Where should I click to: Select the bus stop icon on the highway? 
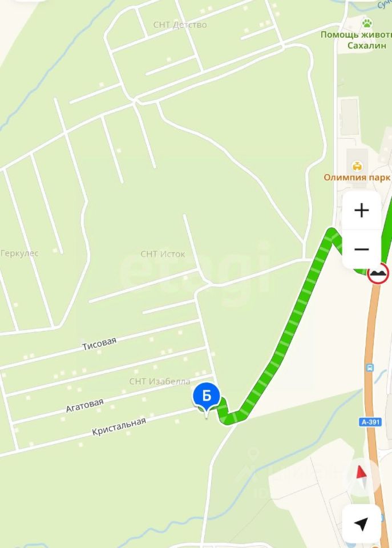point(370,368)
